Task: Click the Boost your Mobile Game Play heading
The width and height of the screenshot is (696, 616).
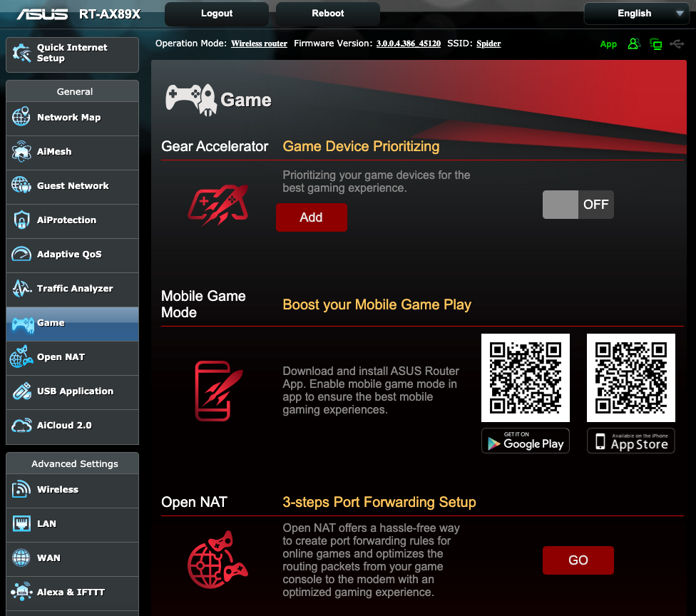Action: (x=377, y=305)
